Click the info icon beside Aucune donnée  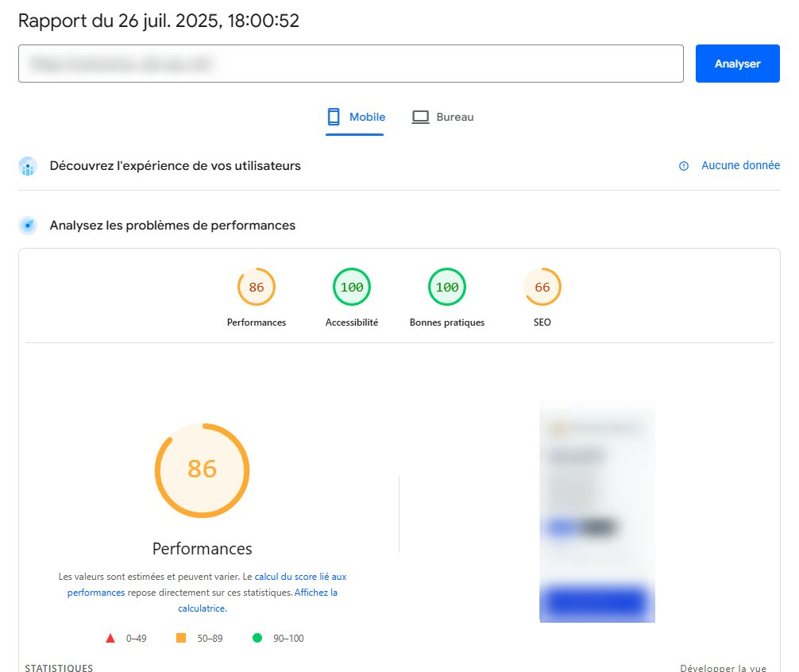684,166
